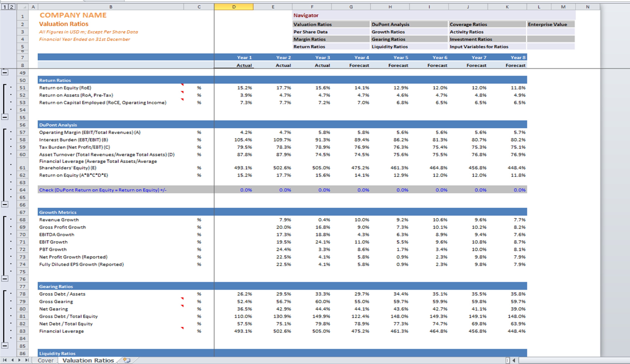Screen dimensions: 630x364
Task: Collapse the DuPont Analysis row group
Action: pyautogui.click(x=5, y=204)
